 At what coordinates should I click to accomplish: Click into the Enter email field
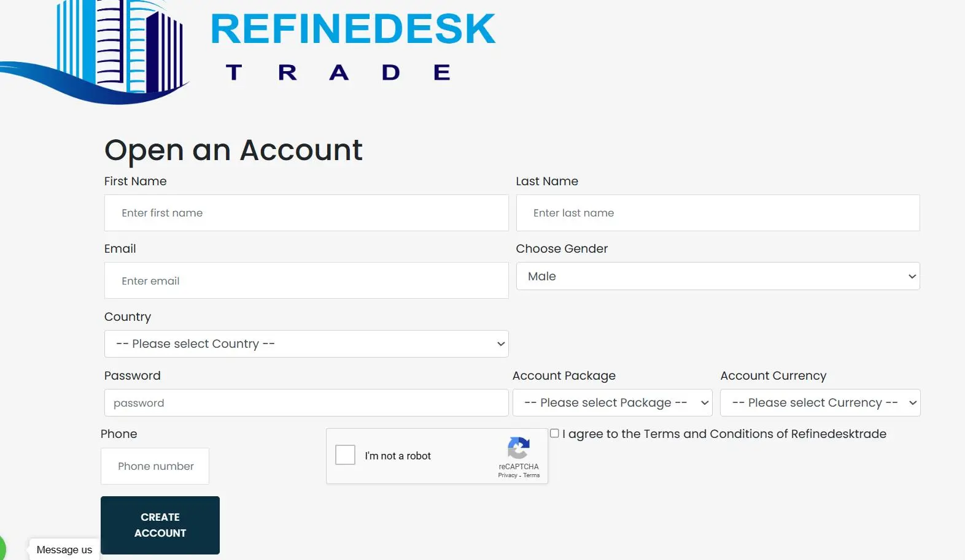click(x=306, y=280)
